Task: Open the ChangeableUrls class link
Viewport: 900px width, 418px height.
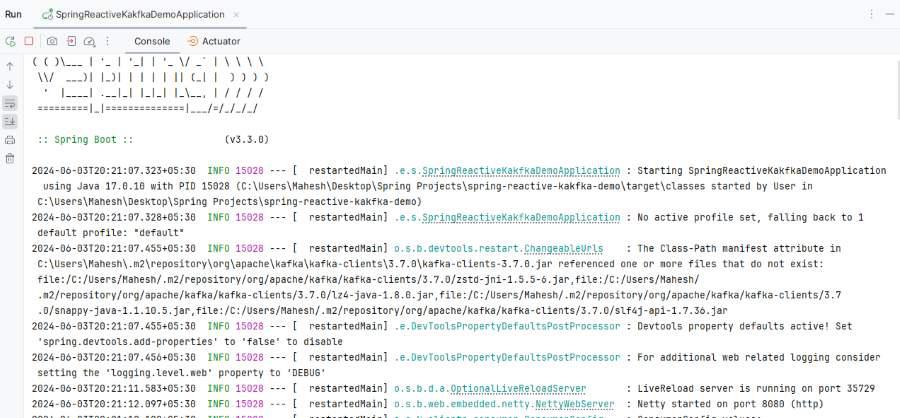Action: (x=563, y=249)
